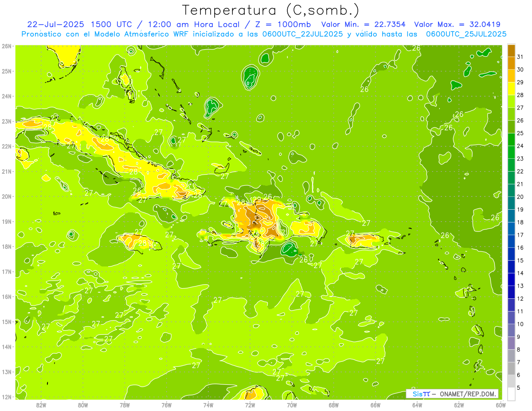
Task: Click legend value 5
Action: [x=519, y=388]
